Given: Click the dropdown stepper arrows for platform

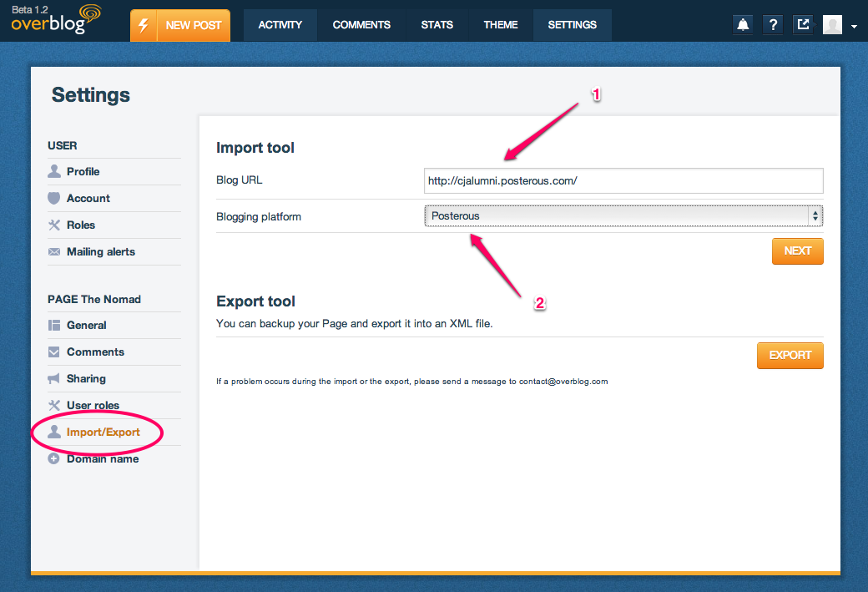Looking at the screenshot, I should (815, 216).
